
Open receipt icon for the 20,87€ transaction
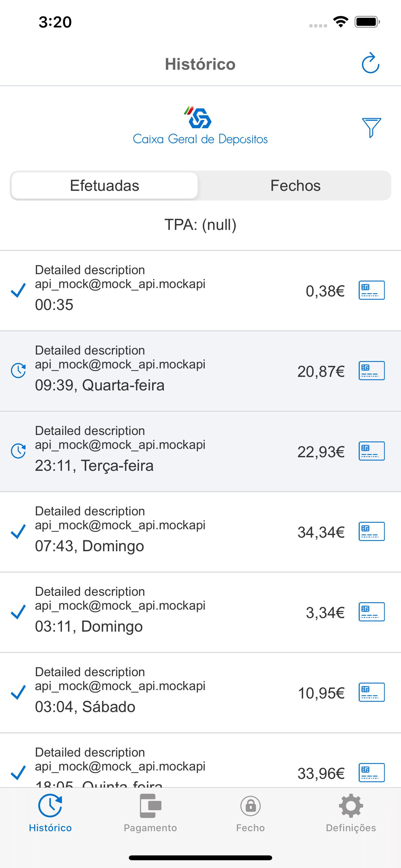pyautogui.click(x=371, y=371)
